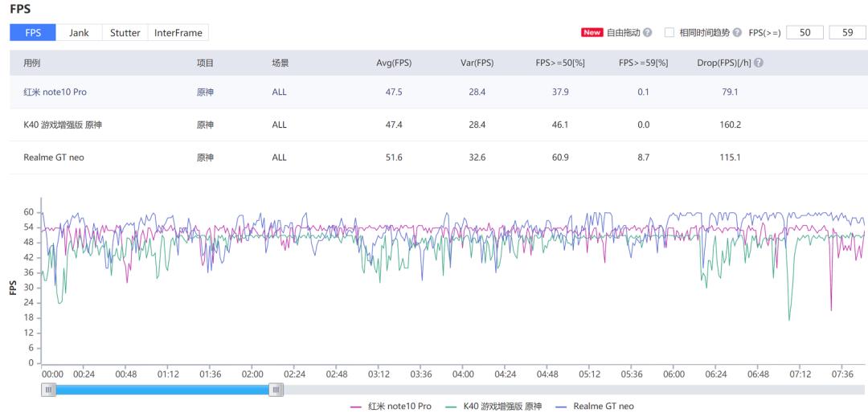
Task: Click right handle of time range slider
Action: [x=276, y=390]
